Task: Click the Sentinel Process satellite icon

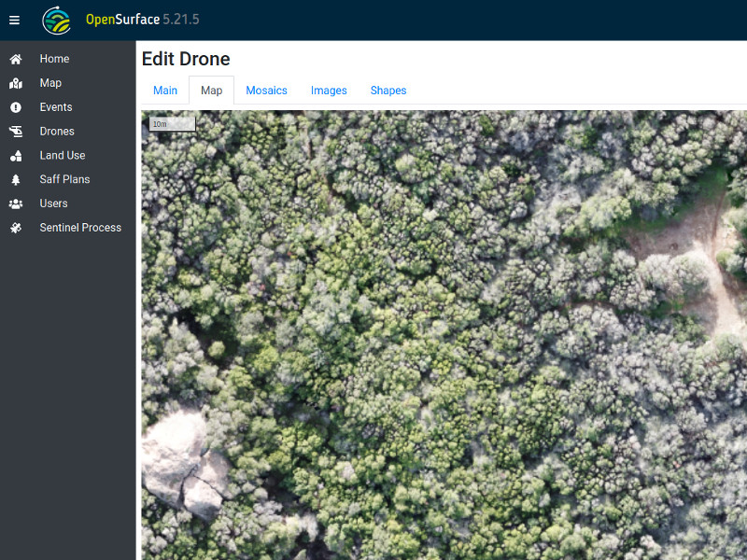Action: [x=16, y=228]
